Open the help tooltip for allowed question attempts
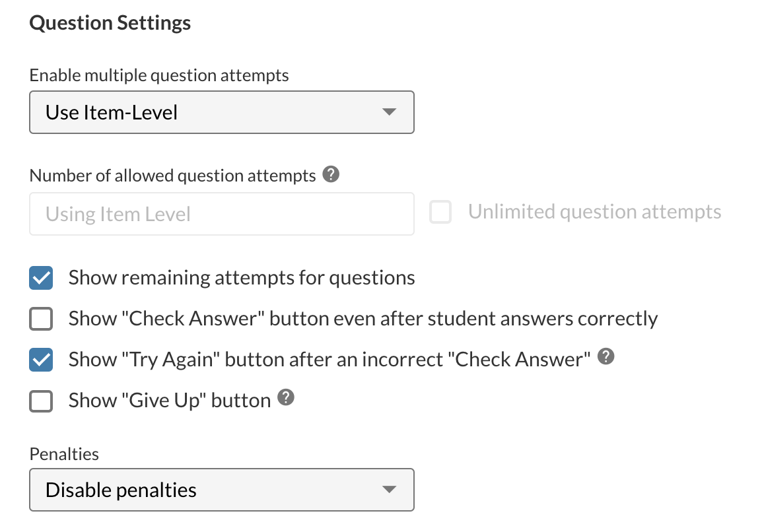Viewport: 762px width, 532px height. (331, 174)
